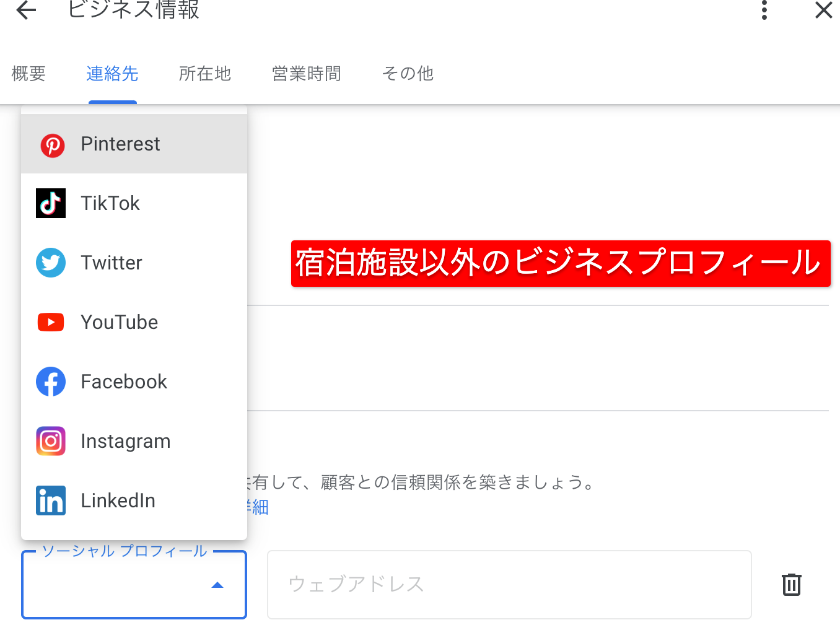Click the Pinterest logo icon
840x638 pixels.
click(52, 145)
